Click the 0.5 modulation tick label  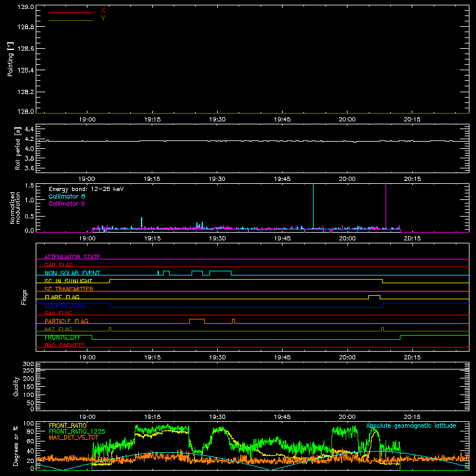click(x=29, y=216)
